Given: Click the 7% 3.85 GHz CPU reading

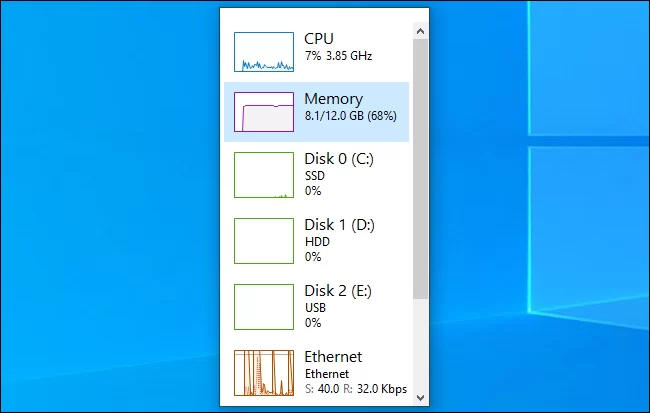Looking at the screenshot, I should pos(338,56).
